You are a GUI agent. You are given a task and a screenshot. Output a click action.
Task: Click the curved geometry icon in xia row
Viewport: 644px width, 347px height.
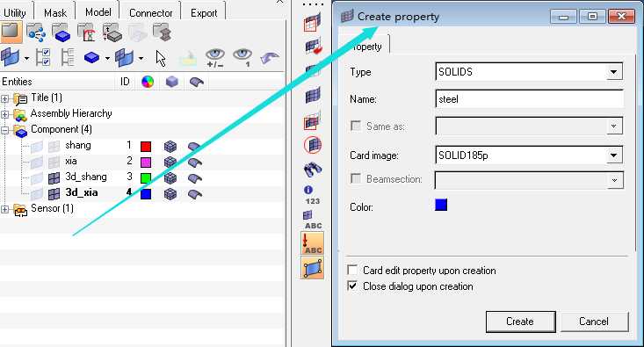[x=194, y=163]
